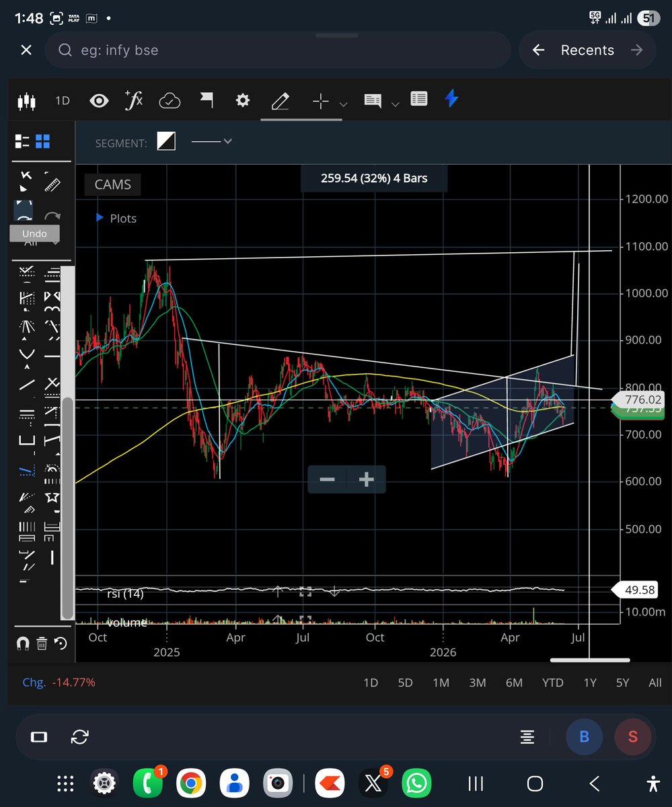Click the redo arrow icon
672x807 pixels.
click(52, 217)
